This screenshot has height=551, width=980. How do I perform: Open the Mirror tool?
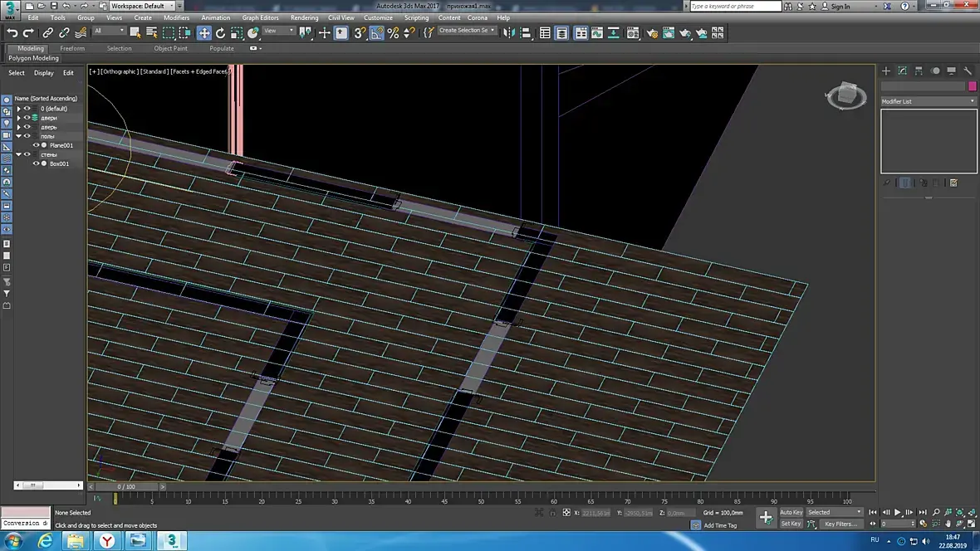509,33
